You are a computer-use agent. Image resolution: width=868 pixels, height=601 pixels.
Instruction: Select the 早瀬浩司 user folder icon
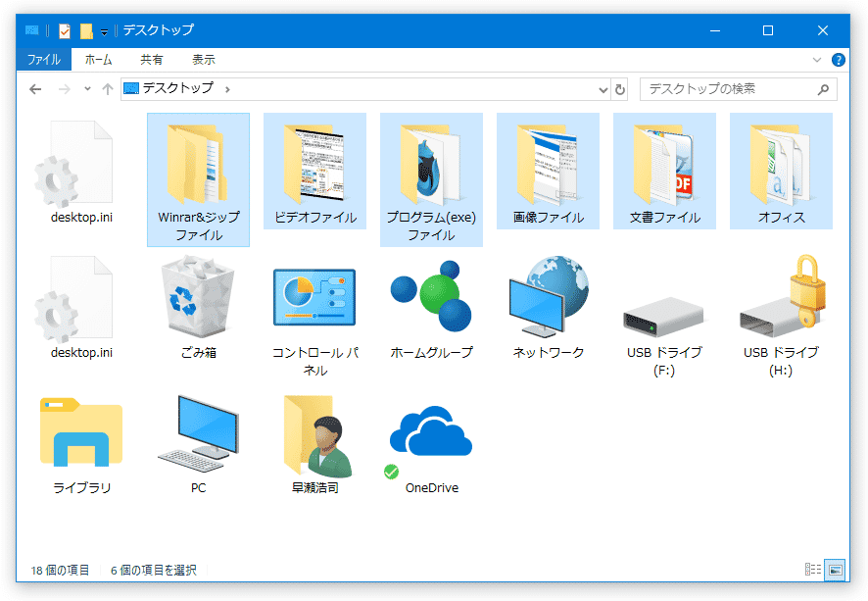(317, 436)
